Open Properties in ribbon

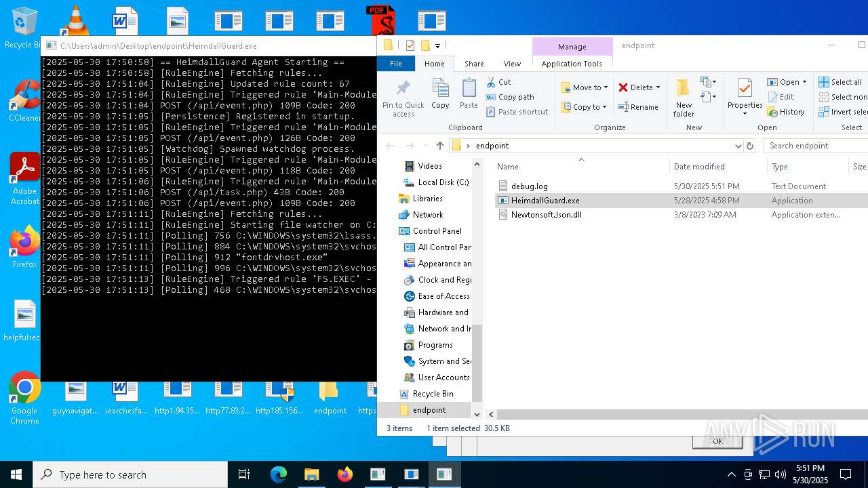click(745, 98)
